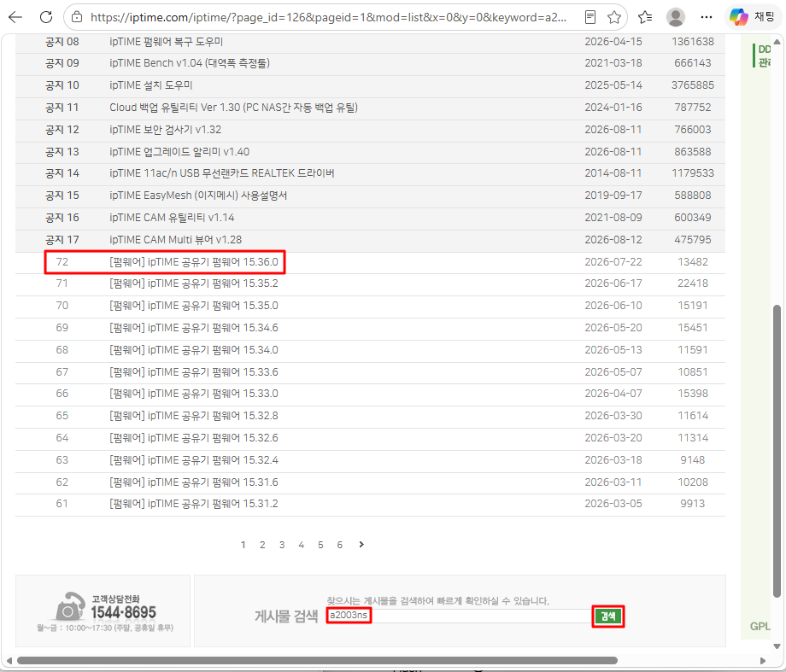This screenshot has width=786, height=672.
Task: Go to pagination page 2
Action: coord(262,545)
